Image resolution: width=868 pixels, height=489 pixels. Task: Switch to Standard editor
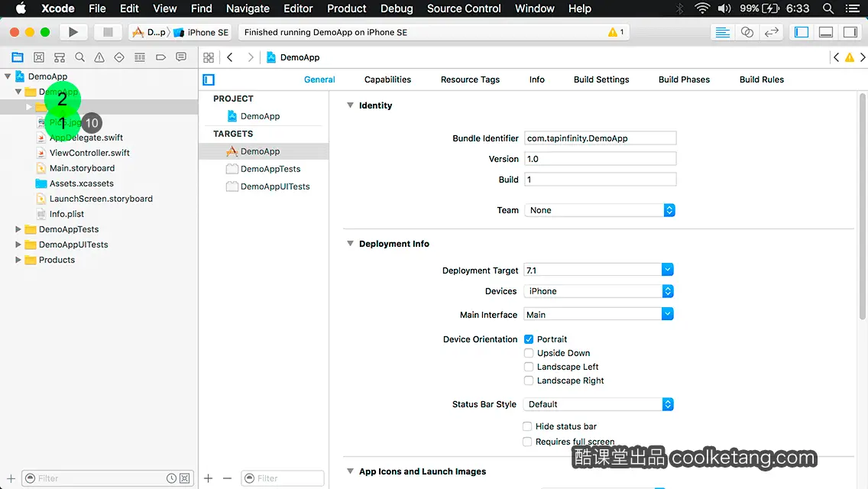click(722, 32)
